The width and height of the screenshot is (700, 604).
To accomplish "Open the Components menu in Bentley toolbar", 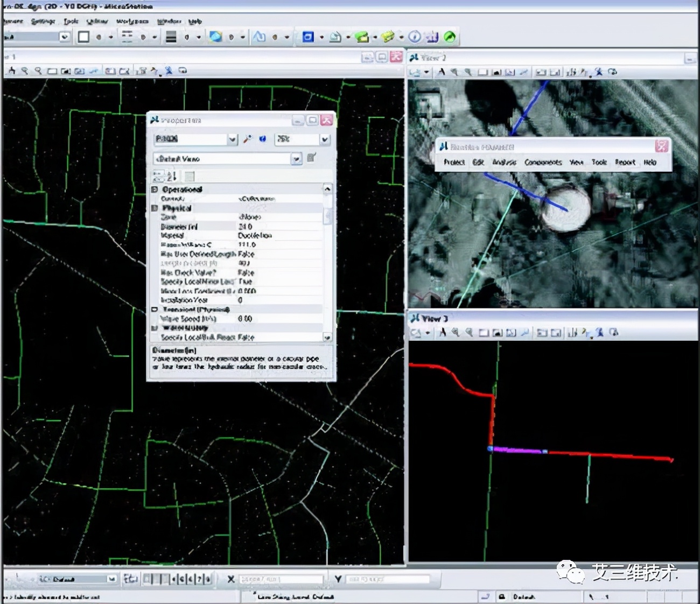I will pyautogui.click(x=543, y=162).
